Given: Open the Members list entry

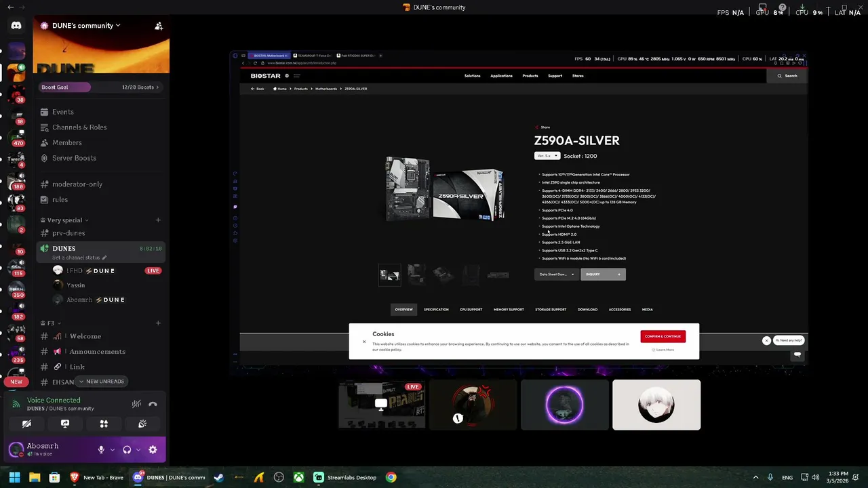Looking at the screenshot, I should [100, 142].
